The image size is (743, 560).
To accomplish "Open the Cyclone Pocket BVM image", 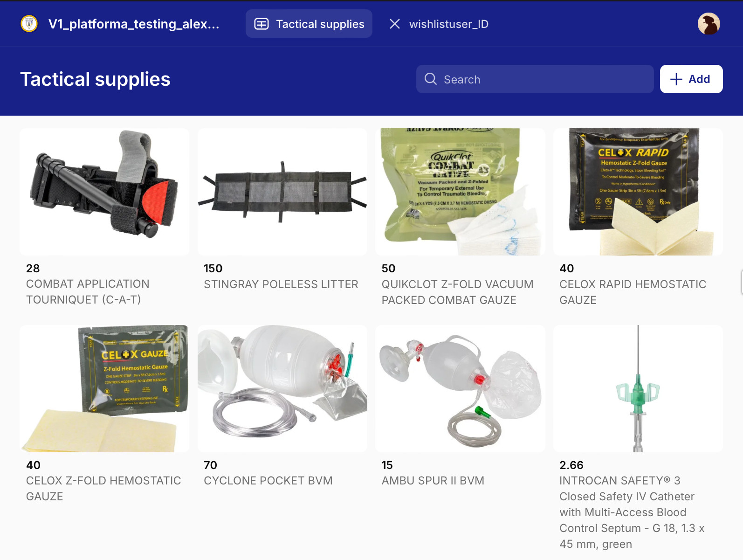I will pos(282,388).
